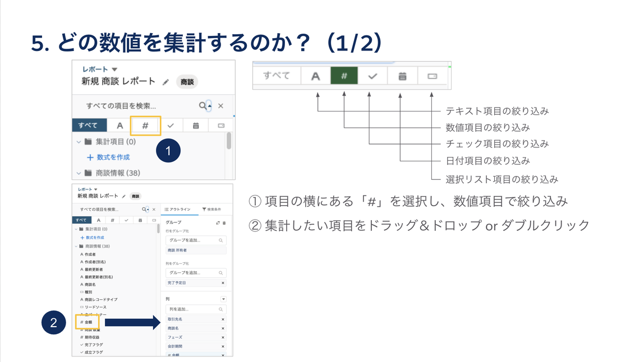Click the '商談 所有者' row group pill
This screenshot has width=644, height=362.
click(x=196, y=250)
